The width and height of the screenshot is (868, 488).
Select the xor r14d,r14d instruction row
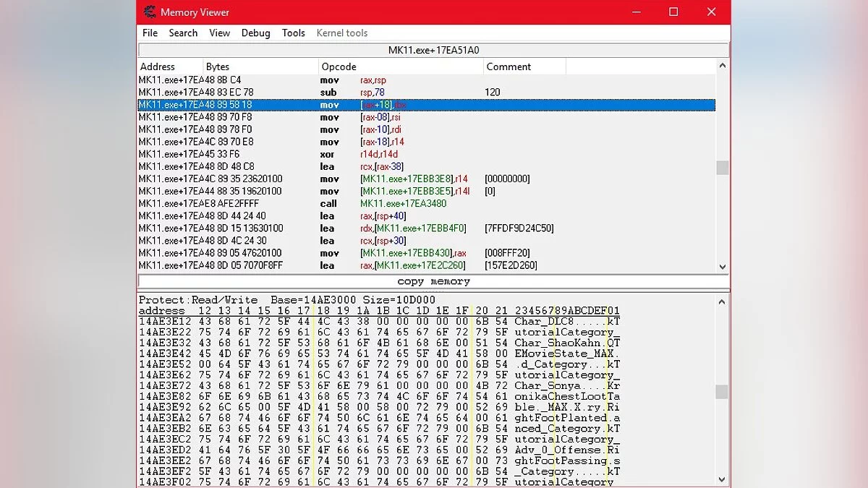coord(425,154)
